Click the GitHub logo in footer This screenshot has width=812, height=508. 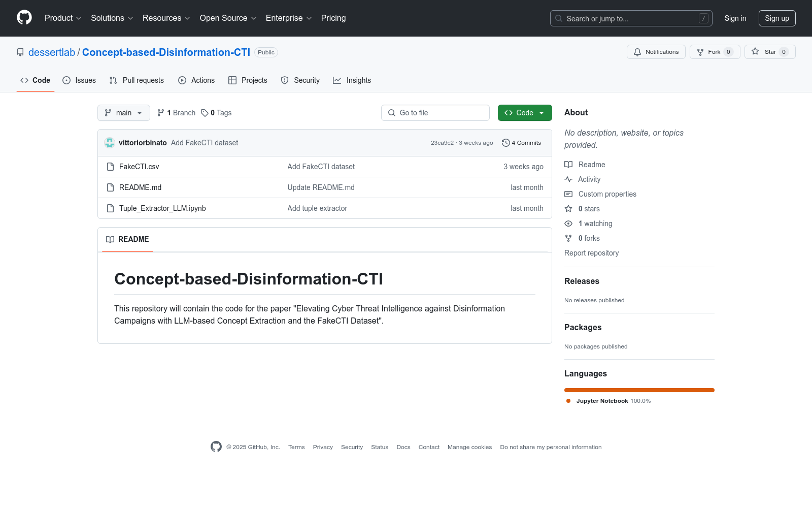pos(216,447)
